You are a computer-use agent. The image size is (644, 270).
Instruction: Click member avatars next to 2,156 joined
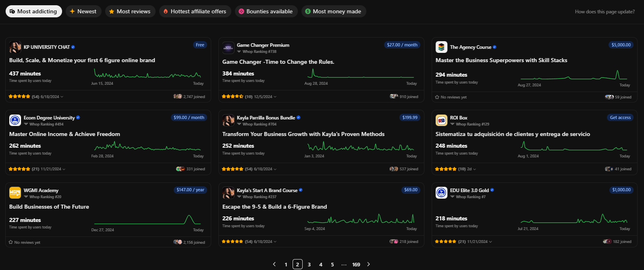coord(177,242)
